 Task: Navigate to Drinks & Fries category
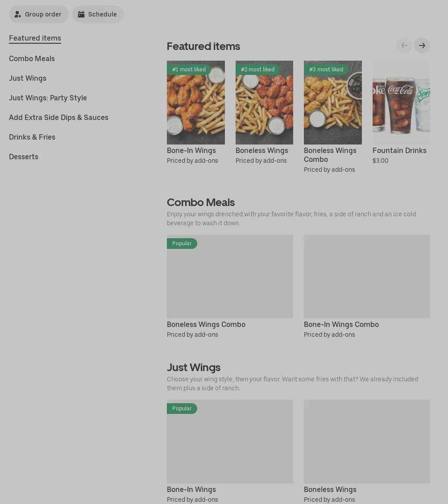coord(32,137)
